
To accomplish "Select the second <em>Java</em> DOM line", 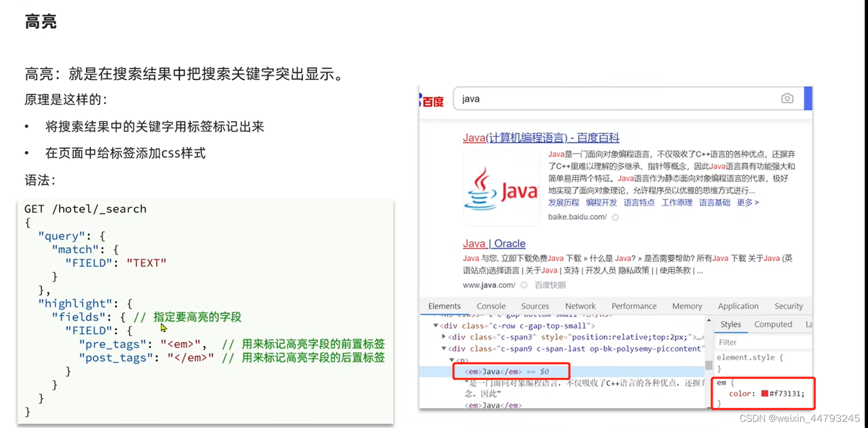I will coord(493,405).
